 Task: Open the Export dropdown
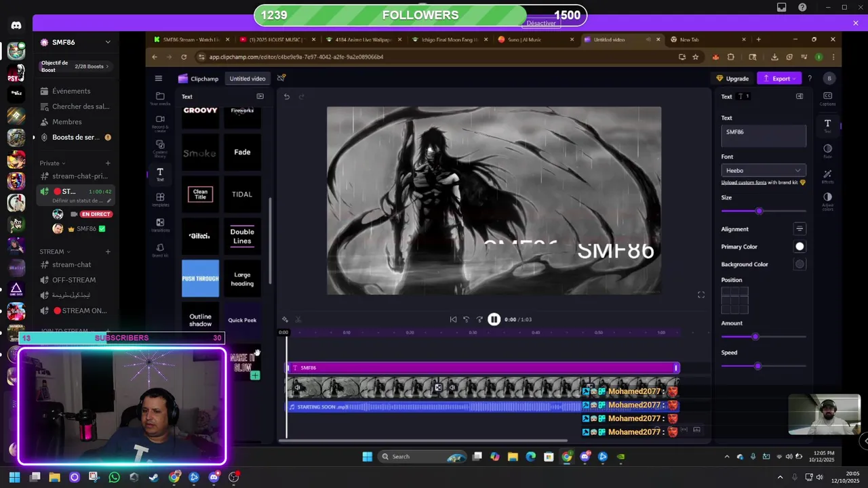pyautogui.click(x=780, y=79)
